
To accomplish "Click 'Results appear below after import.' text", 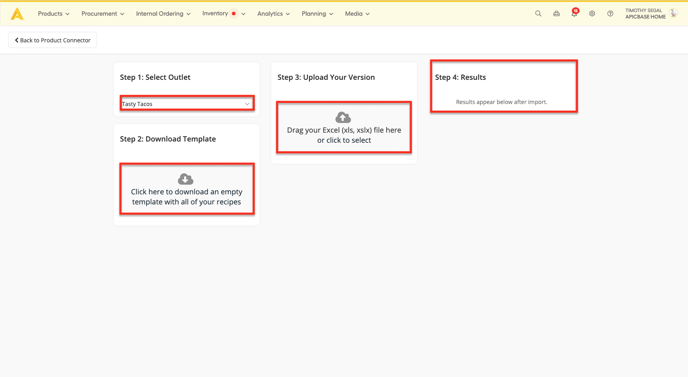I will [x=501, y=102].
